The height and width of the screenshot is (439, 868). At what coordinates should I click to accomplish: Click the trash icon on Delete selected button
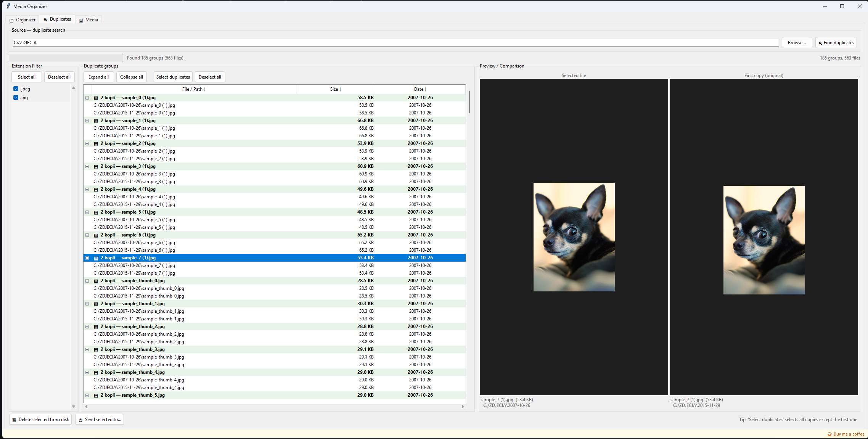point(14,420)
